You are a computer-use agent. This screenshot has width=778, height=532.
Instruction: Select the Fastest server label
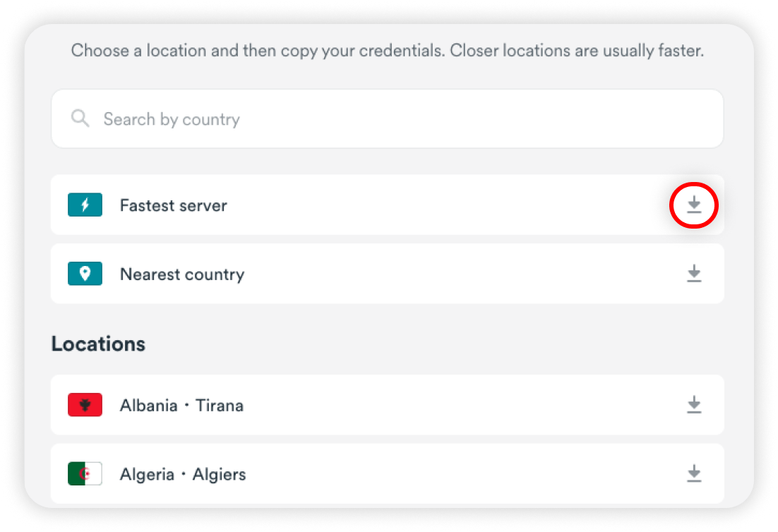[174, 206]
